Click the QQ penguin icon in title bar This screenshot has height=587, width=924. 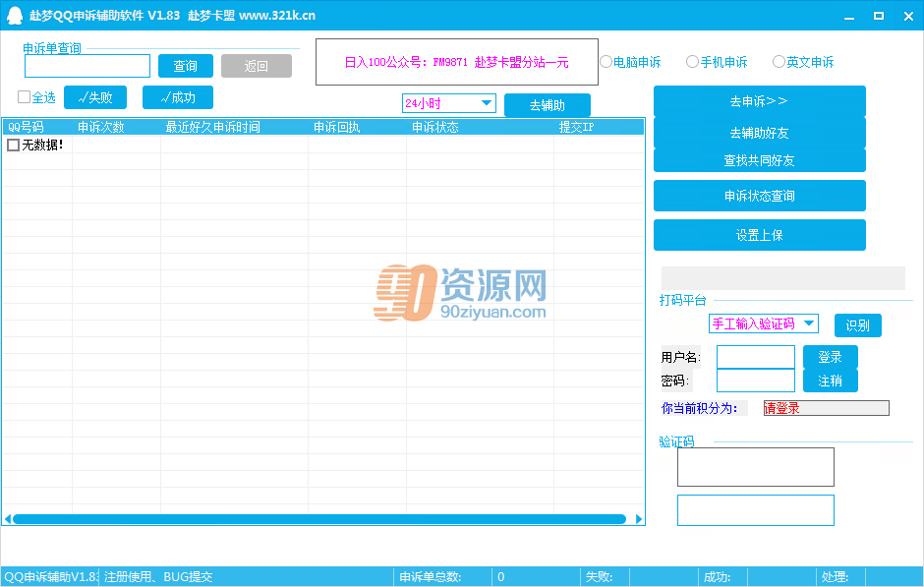[x=14, y=16]
